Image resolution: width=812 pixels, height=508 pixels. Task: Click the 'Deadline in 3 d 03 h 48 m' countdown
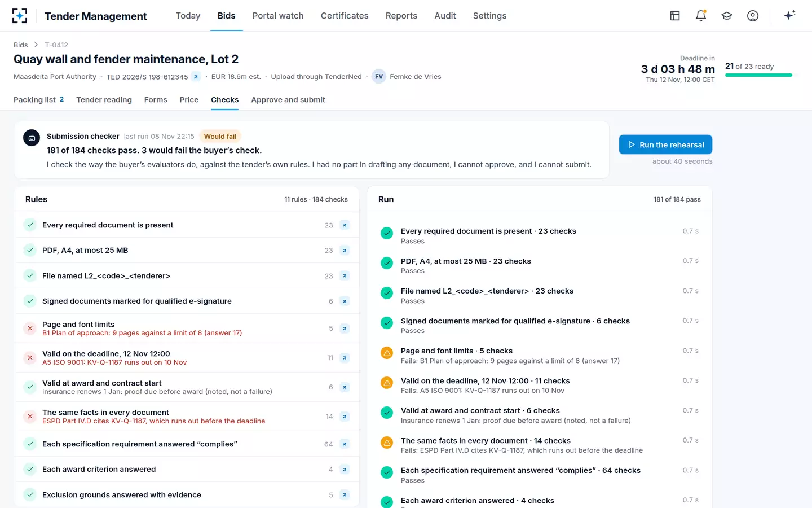pyautogui.click(x=678, y=69)
